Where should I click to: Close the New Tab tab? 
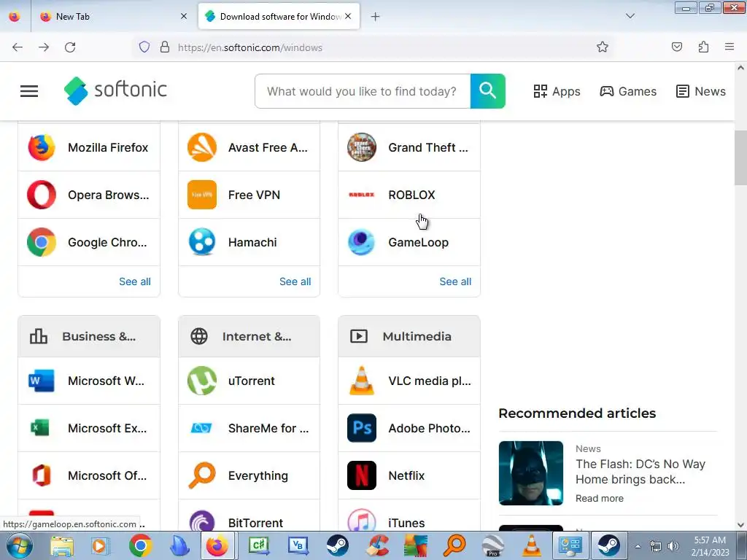coord(184,17)
